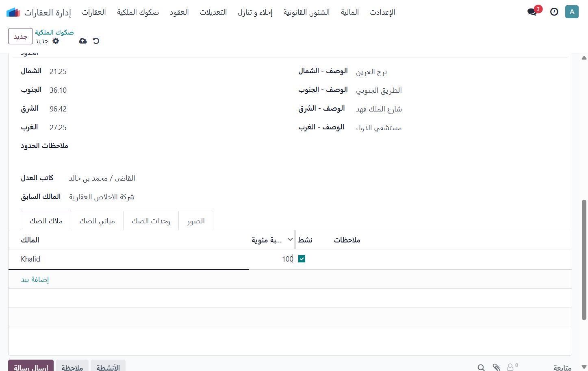This screenshot has width=588, height=371.
Task: Switch to مباني الصك tab
Action: click(97, 221)
